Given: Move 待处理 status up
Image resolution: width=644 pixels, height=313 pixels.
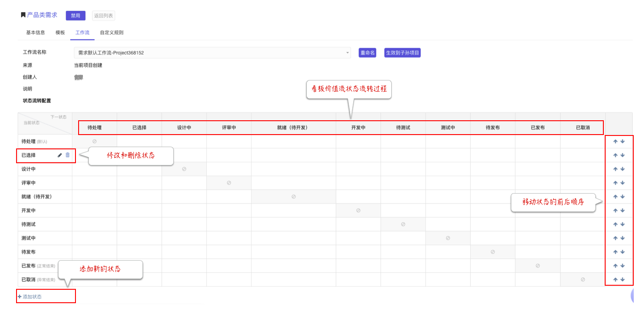Looking at the screenshot, I should [615, 141].
